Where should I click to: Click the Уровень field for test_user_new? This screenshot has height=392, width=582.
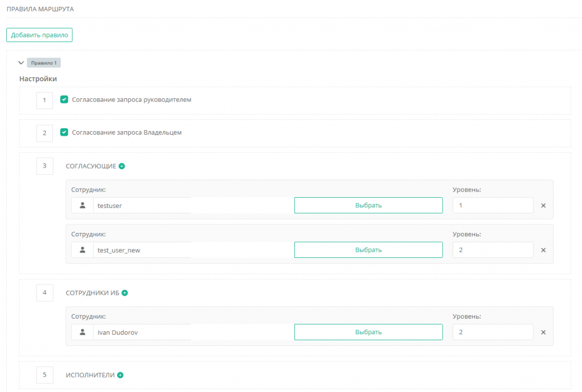pyautogui.click(x=492, y=250)
